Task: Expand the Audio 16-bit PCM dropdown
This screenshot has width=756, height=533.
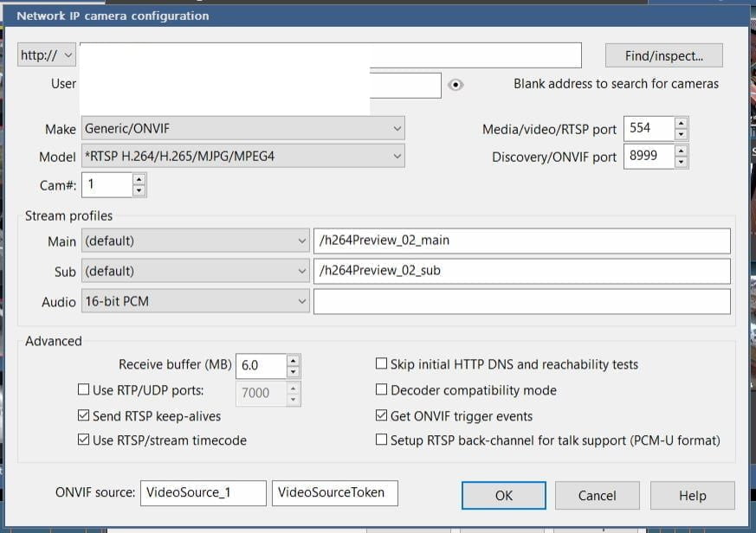Action: point(196,301)
